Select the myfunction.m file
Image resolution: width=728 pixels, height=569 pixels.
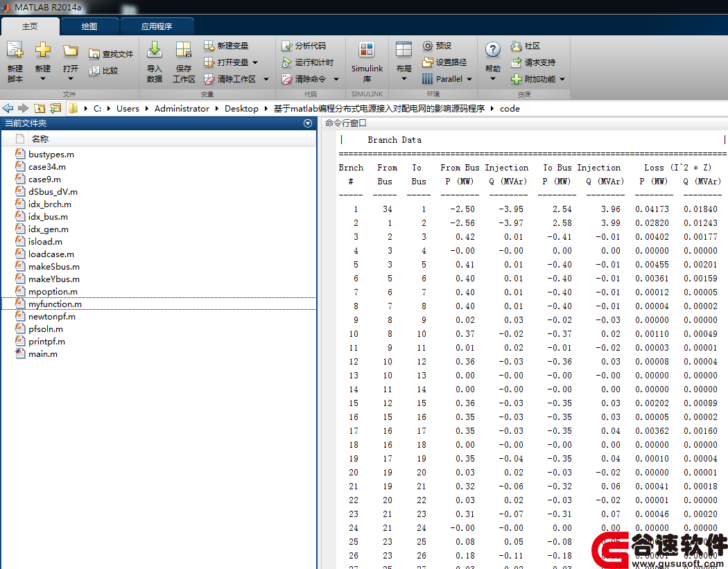tap(159, 304)
